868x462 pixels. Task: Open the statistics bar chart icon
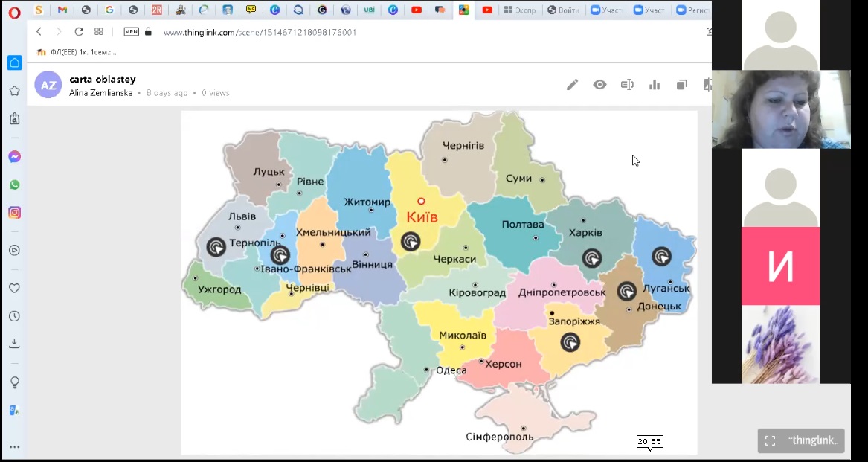pyautogui.click(x=655, y=85)
